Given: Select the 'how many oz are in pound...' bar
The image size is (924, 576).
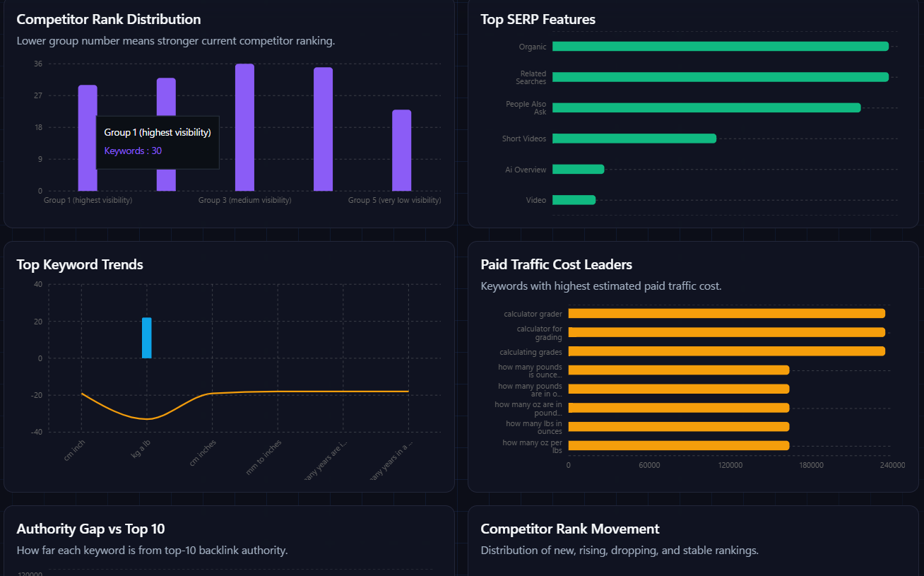Looking at the screenshot, I should click(x=679, y=408).
